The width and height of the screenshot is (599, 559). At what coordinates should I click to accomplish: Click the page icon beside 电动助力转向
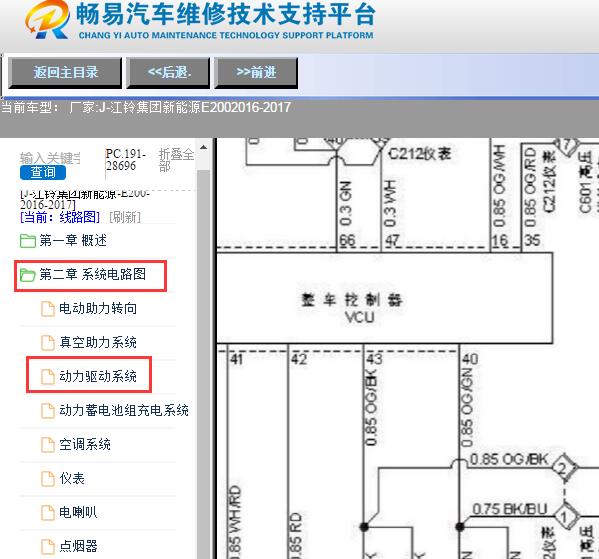tap(48, 309)
